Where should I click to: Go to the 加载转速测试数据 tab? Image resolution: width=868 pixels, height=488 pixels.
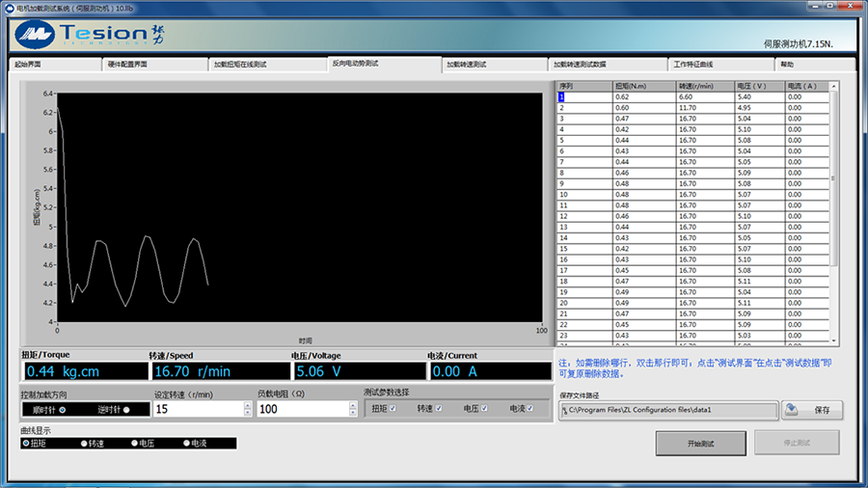(x=606, y=65)
